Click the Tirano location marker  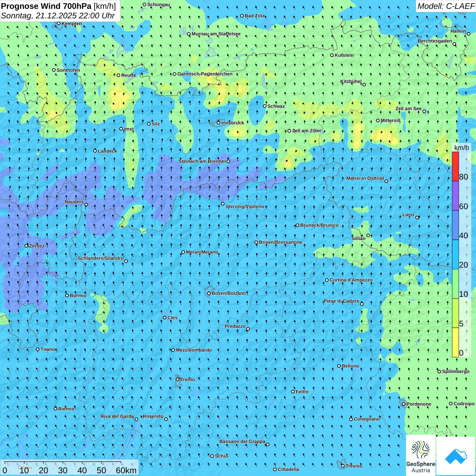(38, 349)
